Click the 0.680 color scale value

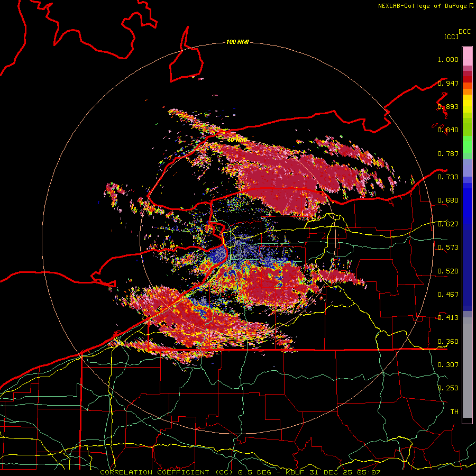448,200
